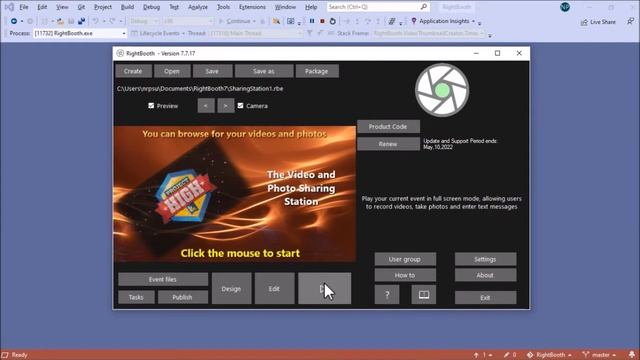Click the Tasks button
640x360 pixels.
(136, 297)
